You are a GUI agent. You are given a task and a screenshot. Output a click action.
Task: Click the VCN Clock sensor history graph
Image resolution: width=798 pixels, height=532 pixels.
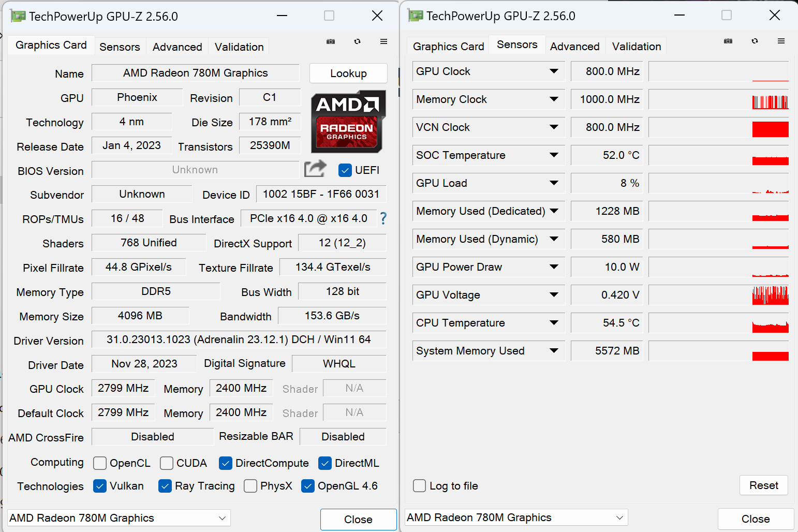click(718, 127)
